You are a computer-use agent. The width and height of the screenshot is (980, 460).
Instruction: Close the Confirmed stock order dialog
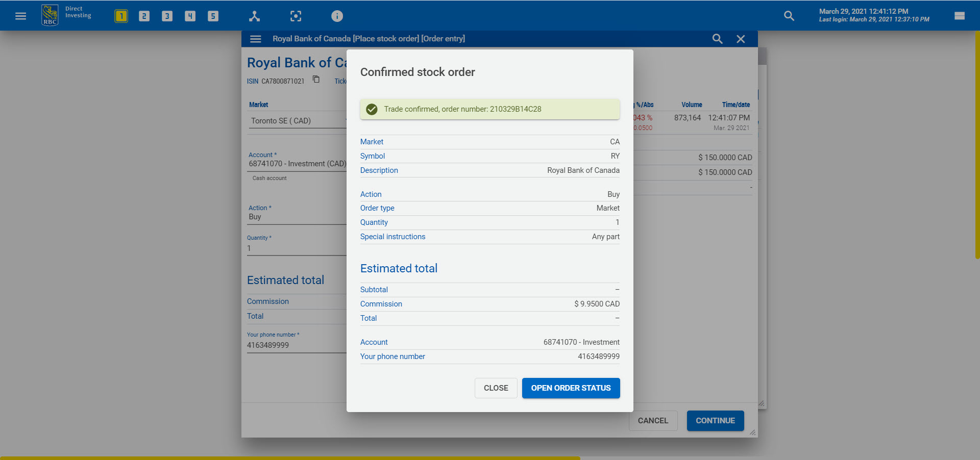[495, 388]
